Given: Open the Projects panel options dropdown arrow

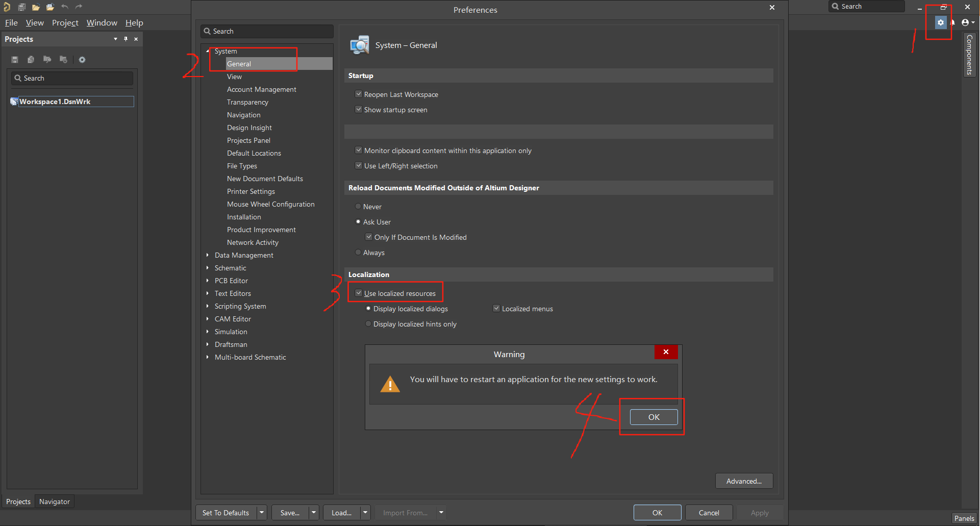Looking at the screenshot, I should pyautogui.click(x=115, y=39).
